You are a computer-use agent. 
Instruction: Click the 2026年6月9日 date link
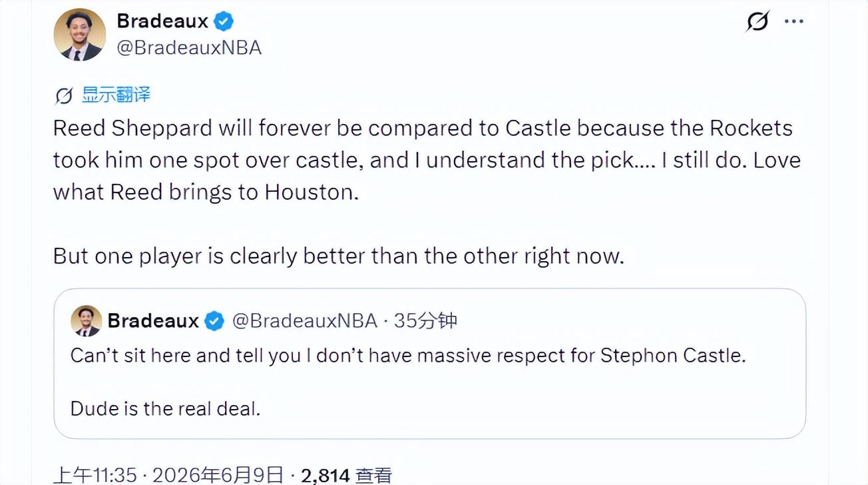[218, 475]
